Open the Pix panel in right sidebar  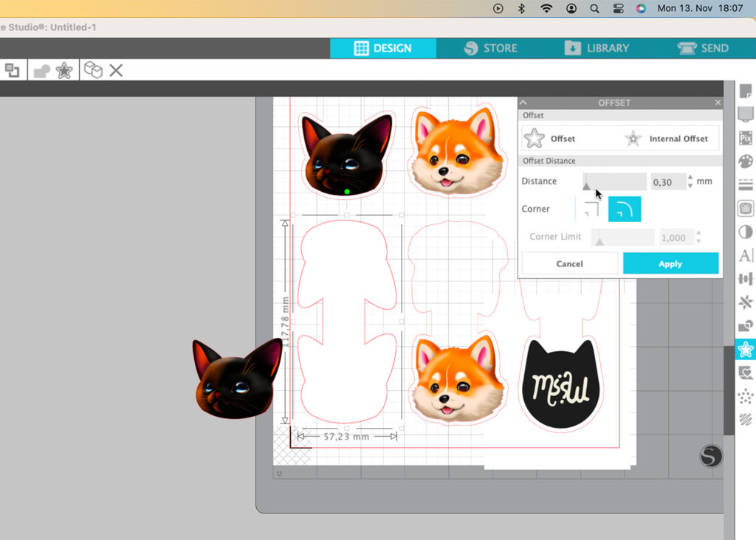click(746, 138)
